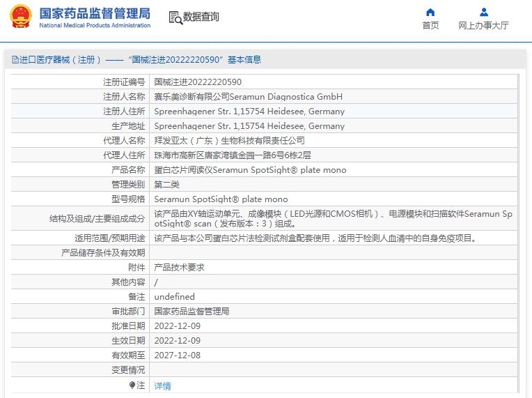Select 第二类 management category value
The image size is (532, 398).
coord(166,185)
